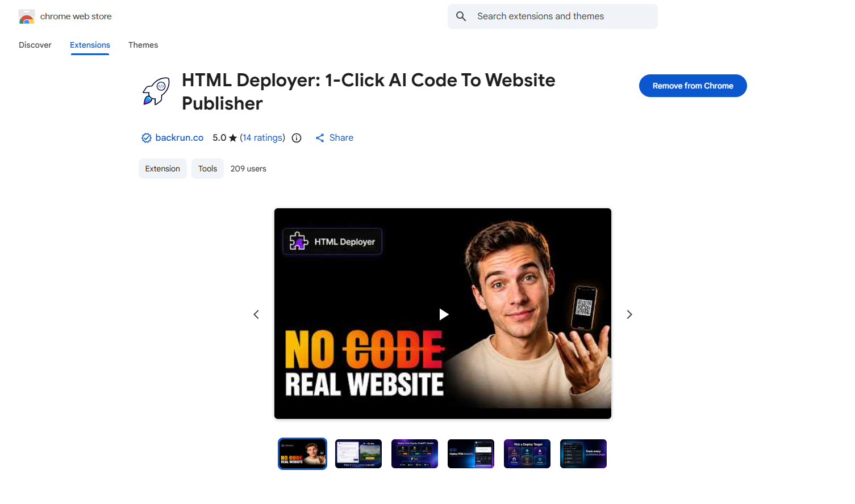Play the promo video
Screen dimensions: 855x504
click(x=444, y=314)
